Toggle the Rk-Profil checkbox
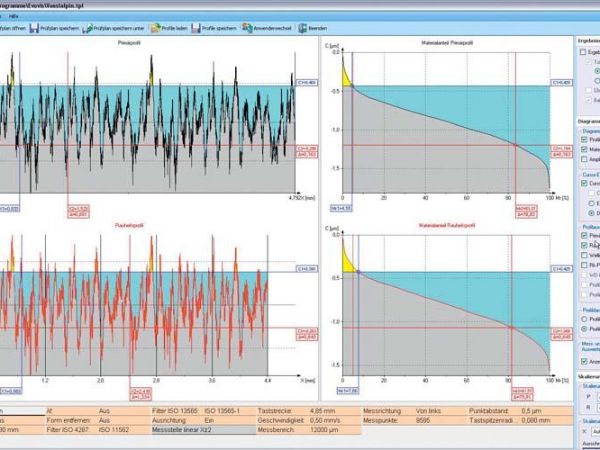This screenshot has width=600, height=450. click(x=584, y=265)
